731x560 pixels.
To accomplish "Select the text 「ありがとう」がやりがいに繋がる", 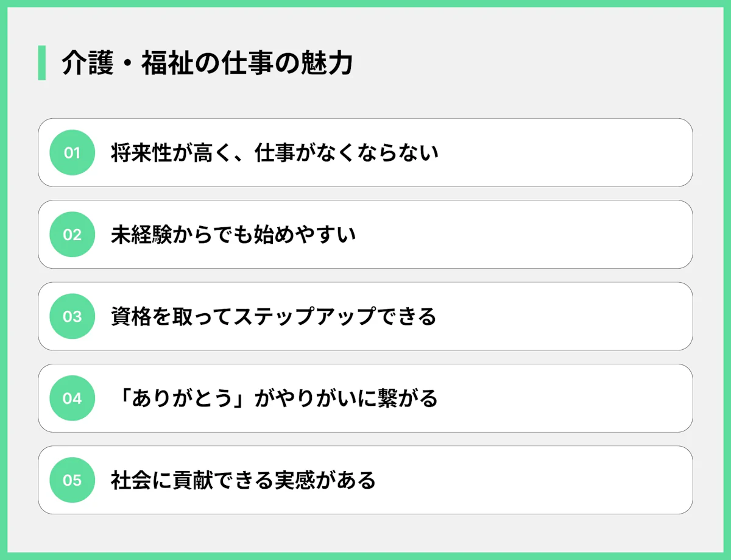I will pyautogui.click(x=275, y=399).
